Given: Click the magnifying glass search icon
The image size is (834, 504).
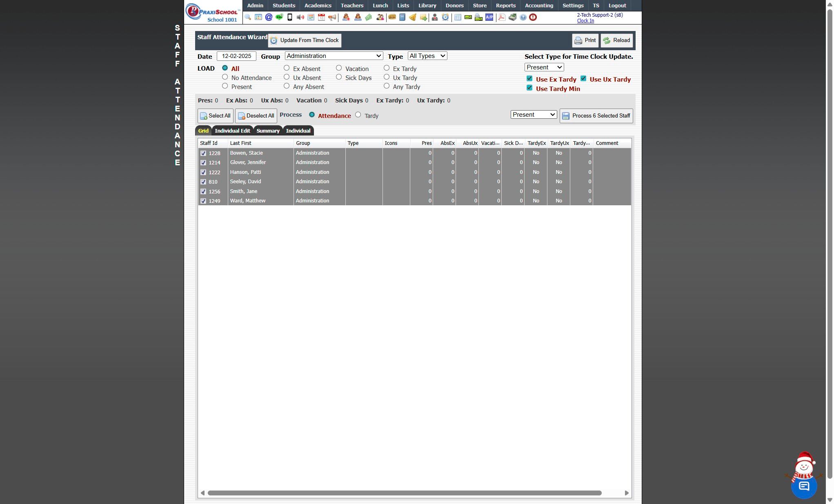Looking at the screenshot, I should coord(248,17).
